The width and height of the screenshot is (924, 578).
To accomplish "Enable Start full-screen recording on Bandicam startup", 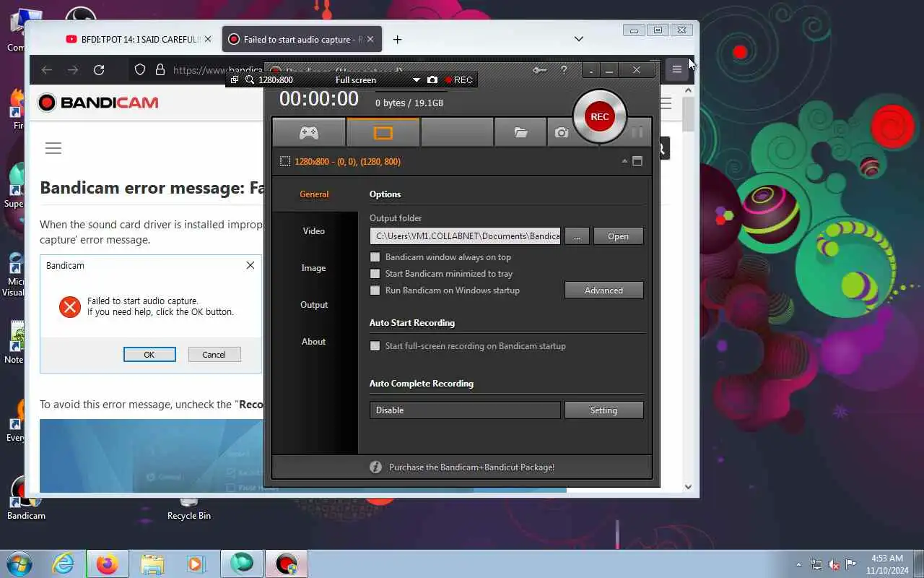I will tap(375, 346).
